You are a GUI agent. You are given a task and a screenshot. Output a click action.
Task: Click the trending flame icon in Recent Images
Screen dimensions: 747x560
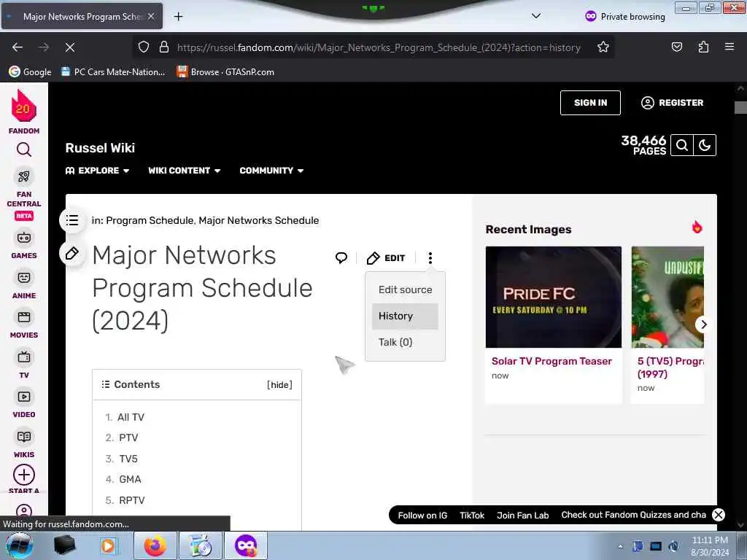pyautogui.click(x=697, y=227)
